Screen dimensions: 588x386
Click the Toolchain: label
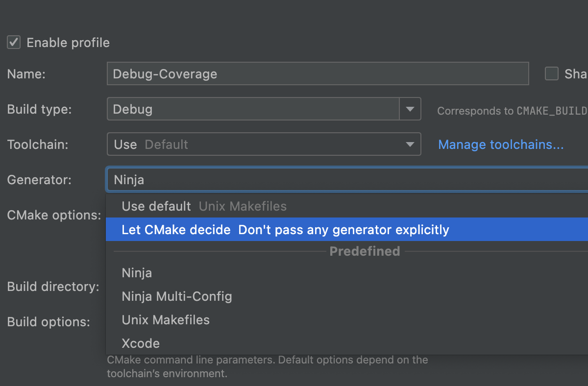tap(38, 145)
